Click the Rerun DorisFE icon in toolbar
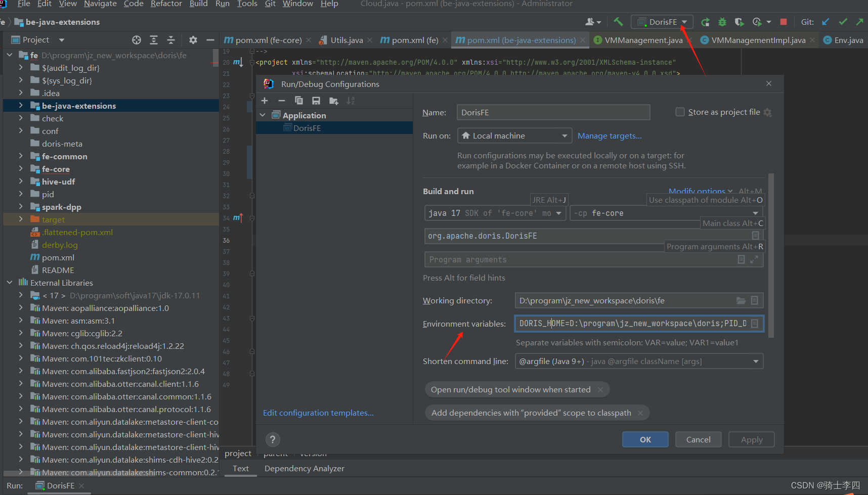The image size is (868, 495). pyautogui.click(x=705, y=22)
